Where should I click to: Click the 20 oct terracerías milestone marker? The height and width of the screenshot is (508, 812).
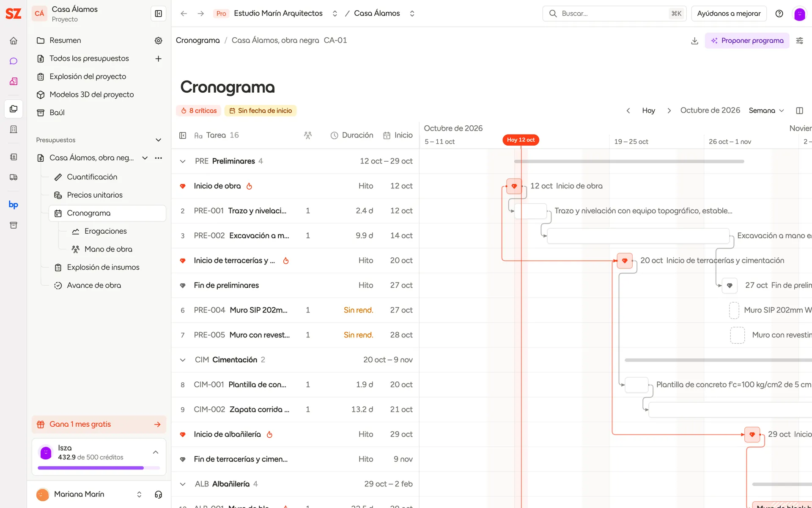tap(625, 261)
